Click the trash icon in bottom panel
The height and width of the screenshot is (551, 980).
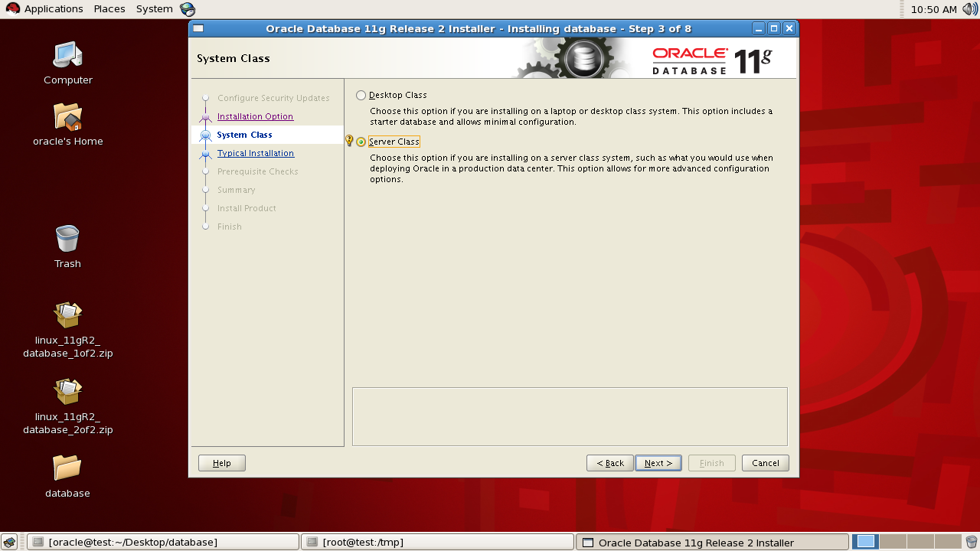[x=972, y=542]
